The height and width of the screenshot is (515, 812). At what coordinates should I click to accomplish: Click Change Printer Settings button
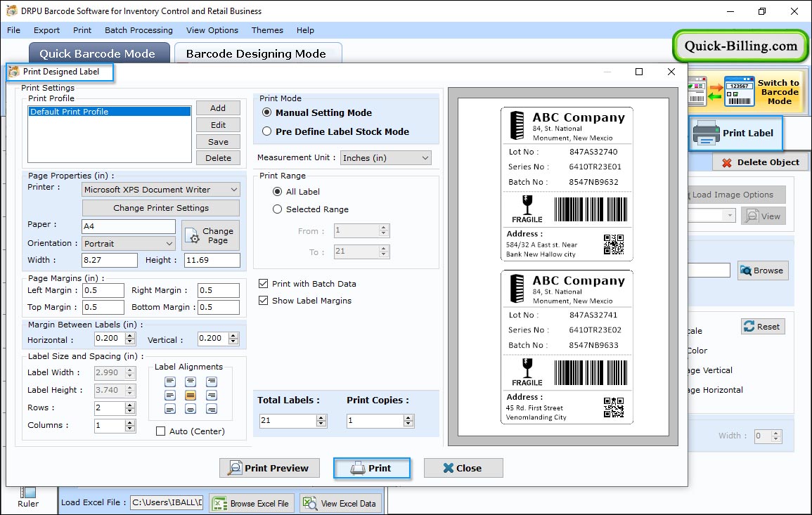click(x=161, y=208)
